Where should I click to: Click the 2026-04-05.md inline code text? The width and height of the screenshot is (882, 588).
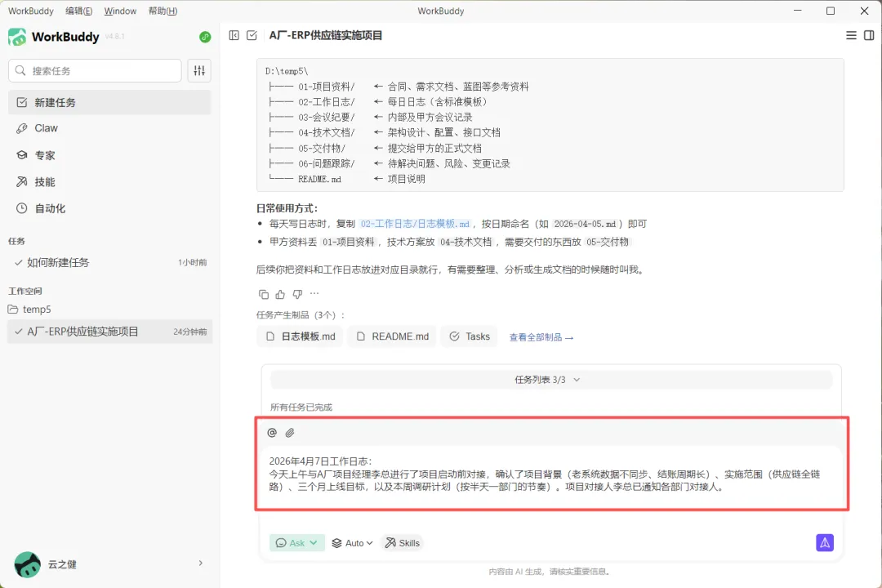585,224
